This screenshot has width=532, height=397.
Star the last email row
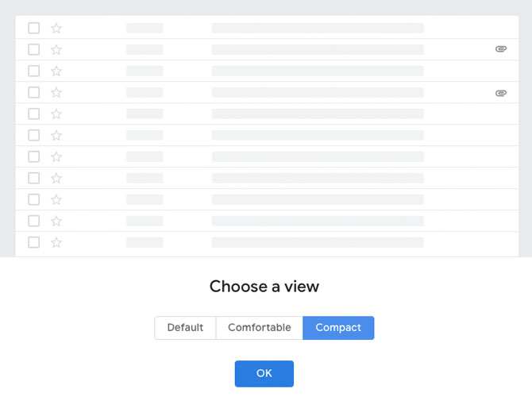[56, 243]
